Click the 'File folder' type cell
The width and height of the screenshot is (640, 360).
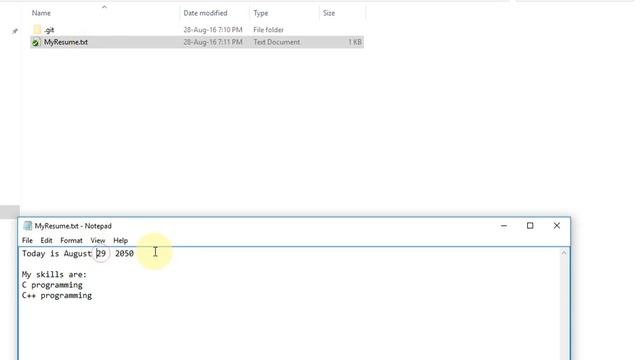[x=269, y=30]
